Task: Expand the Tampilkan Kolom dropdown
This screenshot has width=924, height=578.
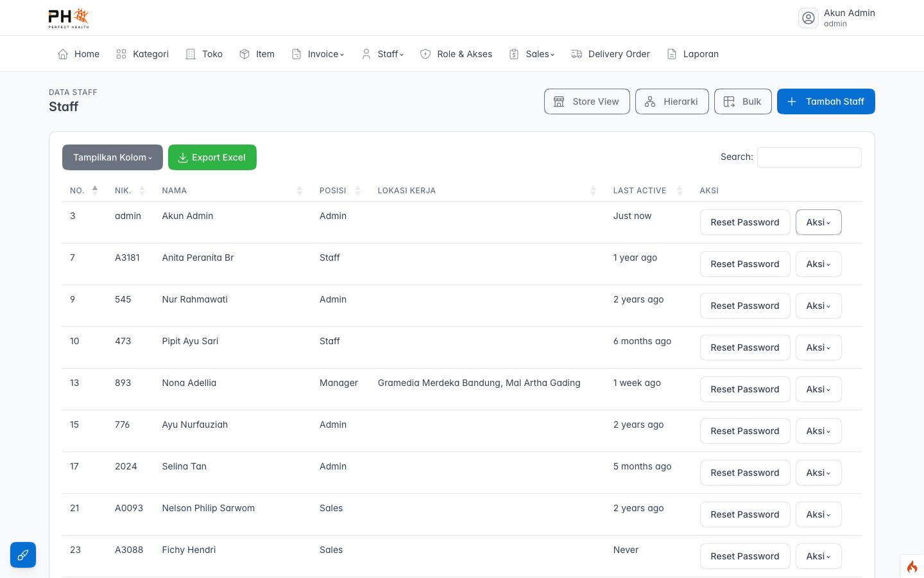Action: 112,157
